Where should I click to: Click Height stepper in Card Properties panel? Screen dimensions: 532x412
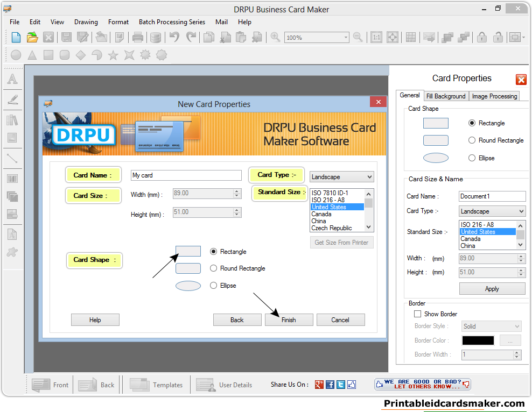tap(521, 272)
